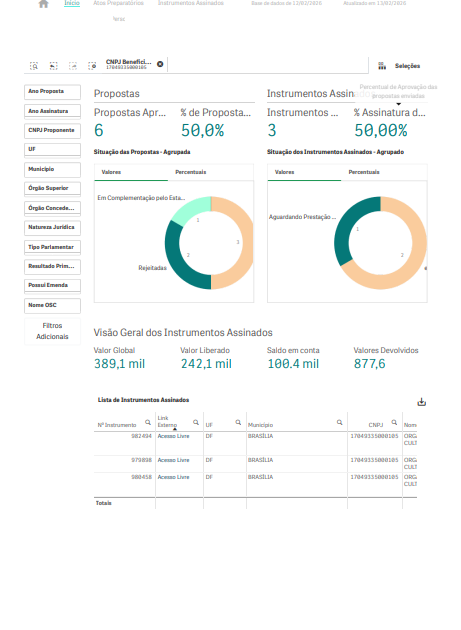
Task: Download the Lista de Instrumentos Assinados table
Action: [x=421, y=402]
